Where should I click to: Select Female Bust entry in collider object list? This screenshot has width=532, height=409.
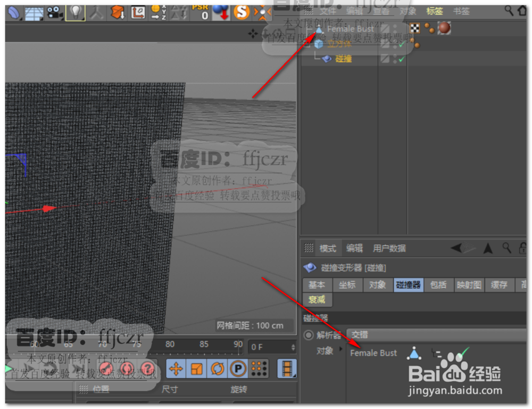373,353
